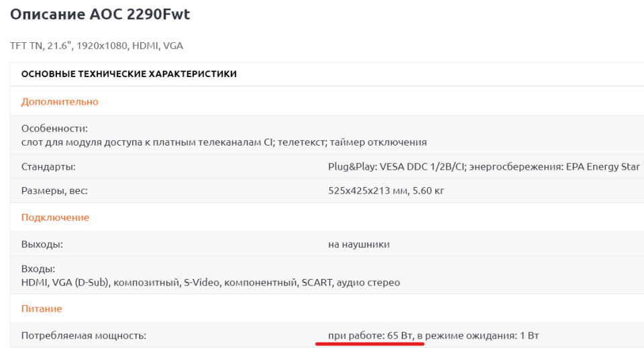Open the 'Дополнительно' section heading
644x348 pixels.
tap(60, 102)
